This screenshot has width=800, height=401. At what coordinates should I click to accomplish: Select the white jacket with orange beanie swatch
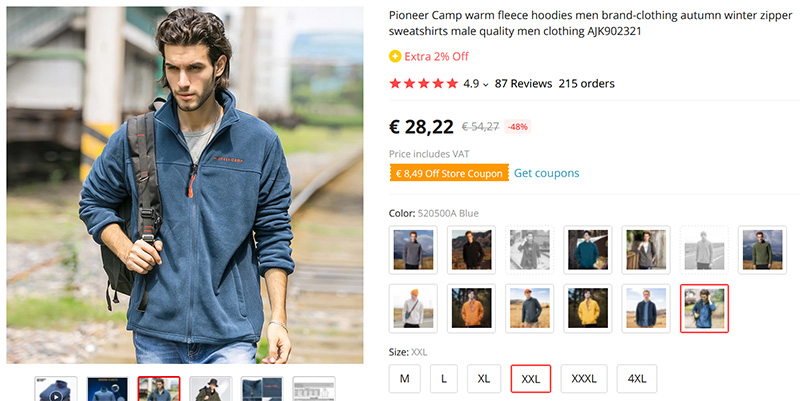[413, 308]
